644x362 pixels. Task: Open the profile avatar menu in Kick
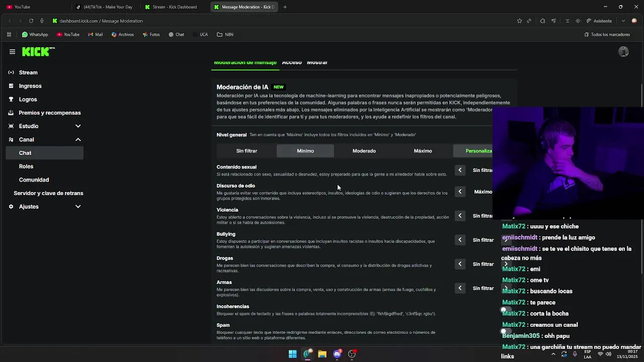click(x=623, y=52)
